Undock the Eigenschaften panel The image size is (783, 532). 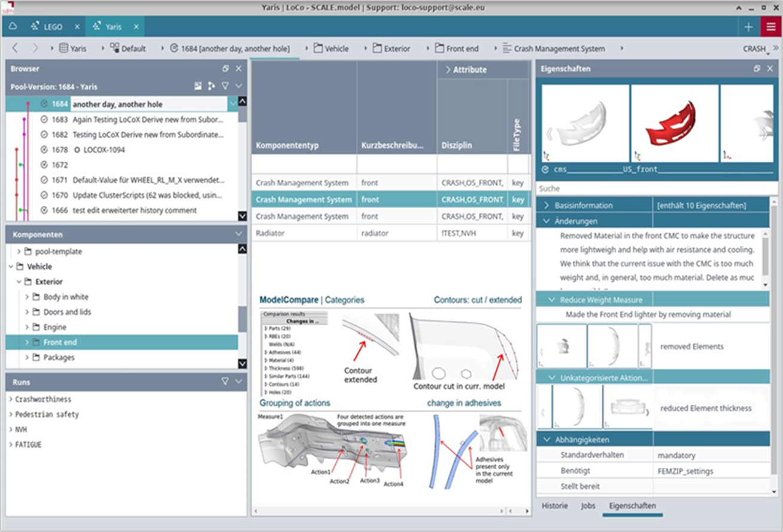757,69
